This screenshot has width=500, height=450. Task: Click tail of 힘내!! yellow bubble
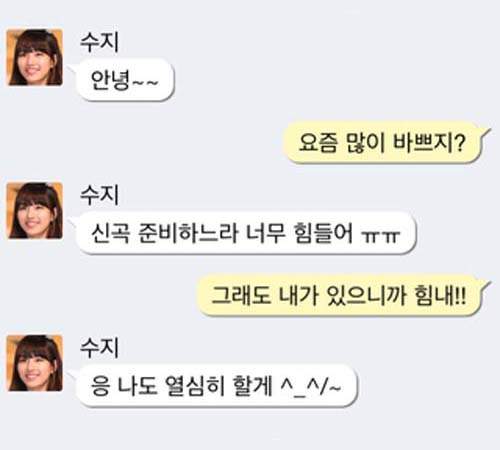486,287
